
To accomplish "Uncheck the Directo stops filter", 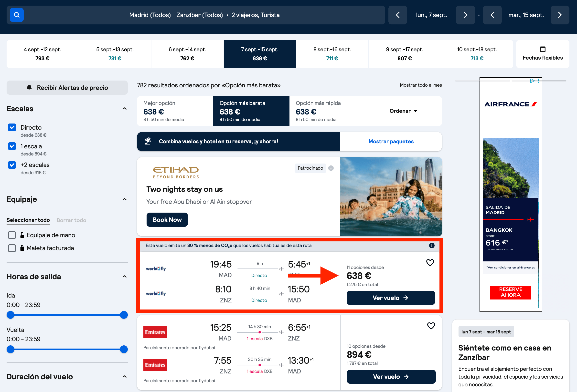I will [x=12, y=127].
